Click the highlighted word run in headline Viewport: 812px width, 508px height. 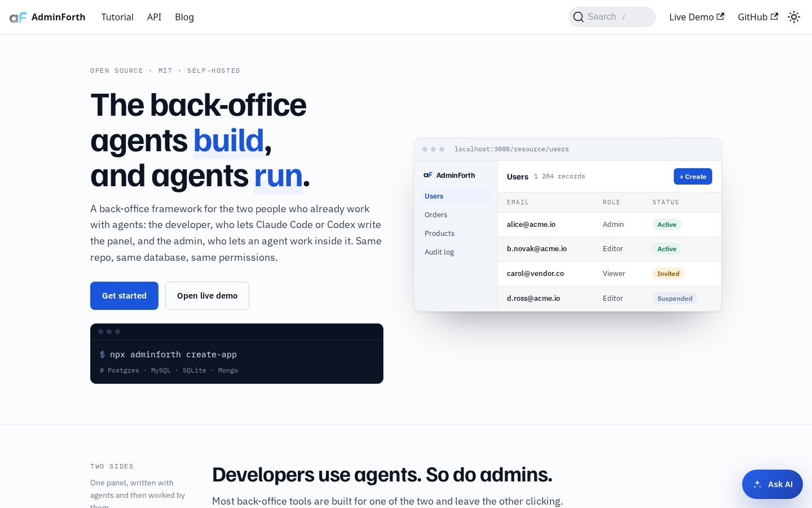278,176
